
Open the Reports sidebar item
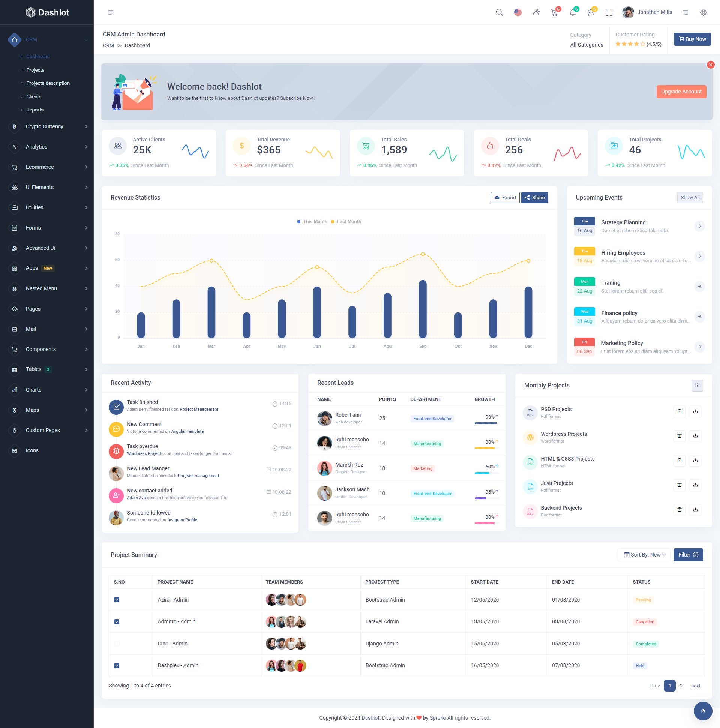[35, 110]
